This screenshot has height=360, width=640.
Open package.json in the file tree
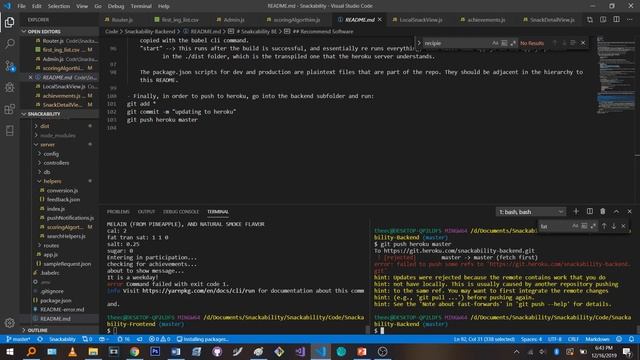pyautogui.click(x=56, y=300)
